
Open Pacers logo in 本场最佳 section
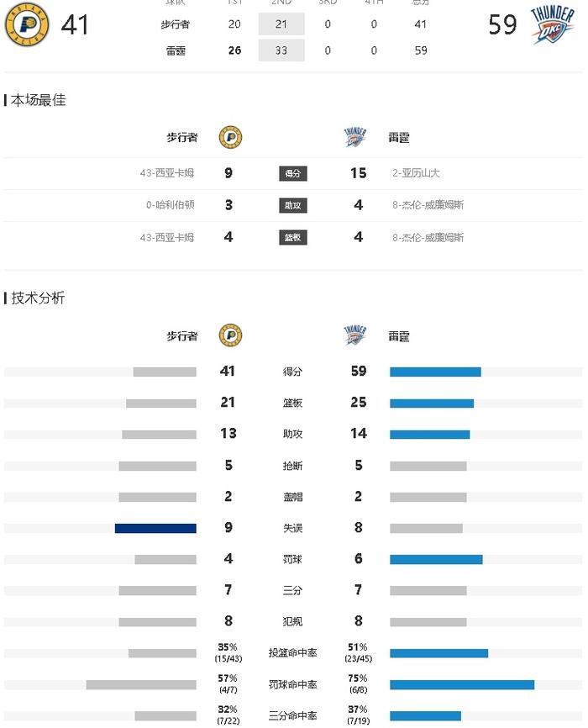coord(230,137)
